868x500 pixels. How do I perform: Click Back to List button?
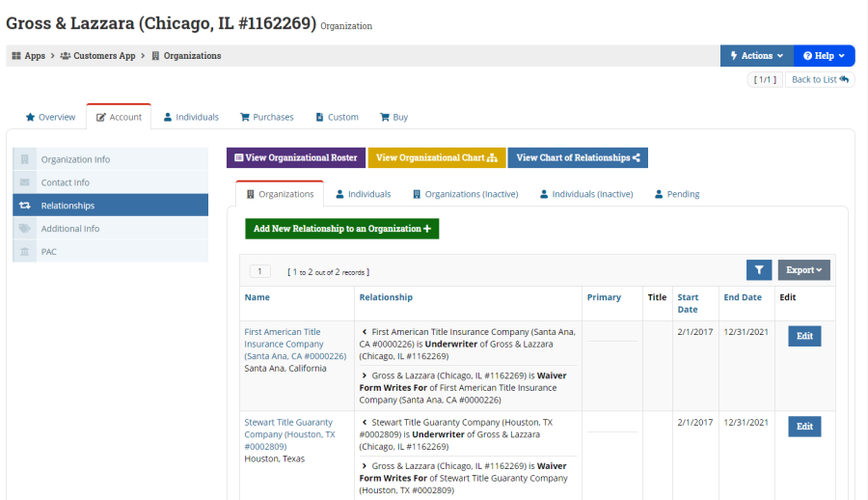coord(820,79)
